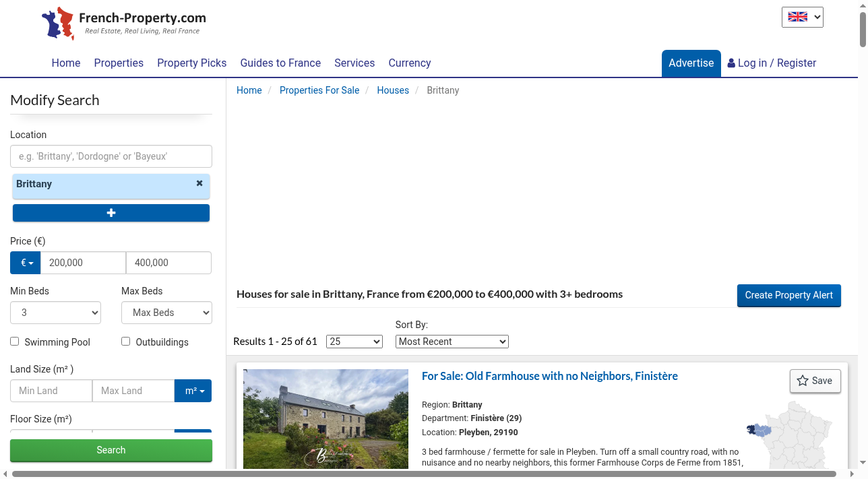Viewport: 868px width, 479px height.
Task: Enable the Swimming Pool checkbox
Action: pyautogui.click(x=14, y=342)
